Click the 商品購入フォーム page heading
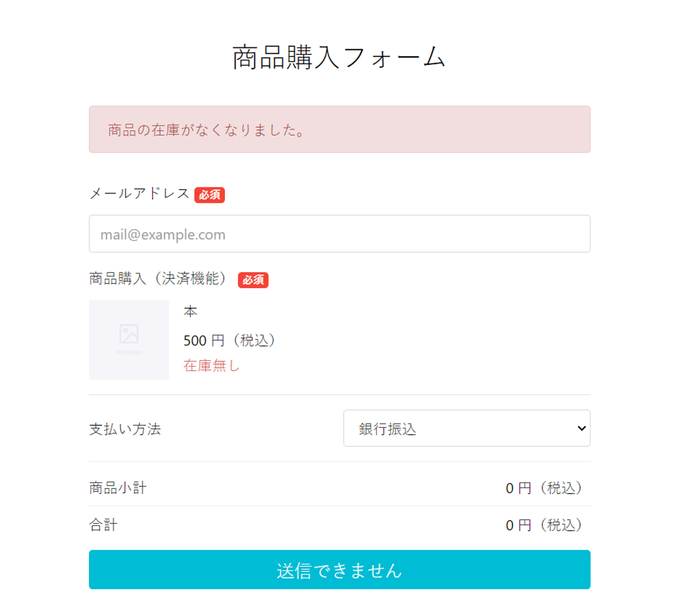Viewport: 674px width, 616px height. [339, 58]
